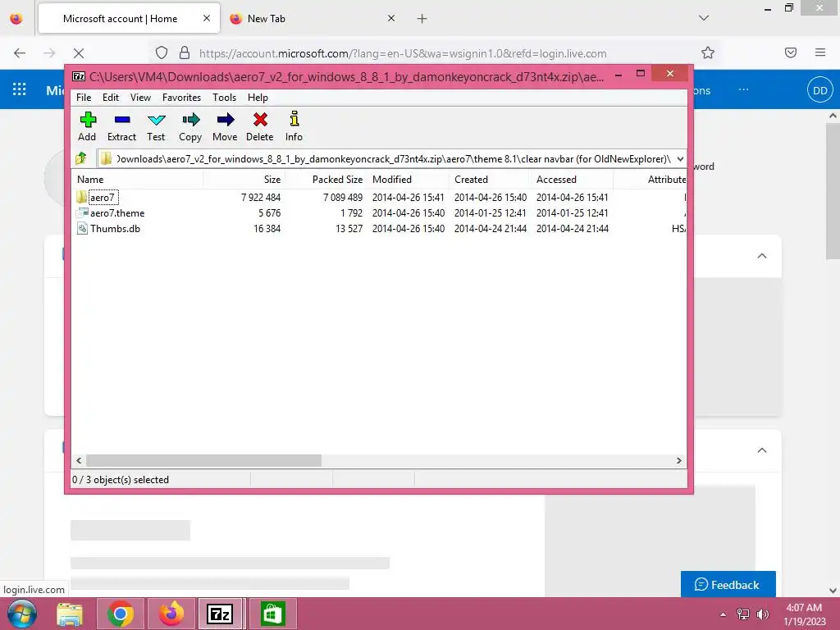
Task: Click the Thumbs.db file icon
Action: (x=82, y=228)
